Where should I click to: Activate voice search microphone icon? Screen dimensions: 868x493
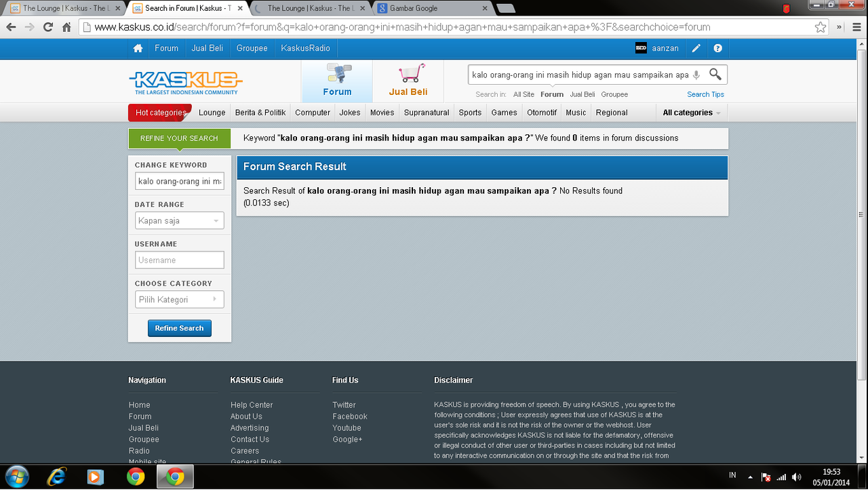pyautogui.click(x=696, y=75)
